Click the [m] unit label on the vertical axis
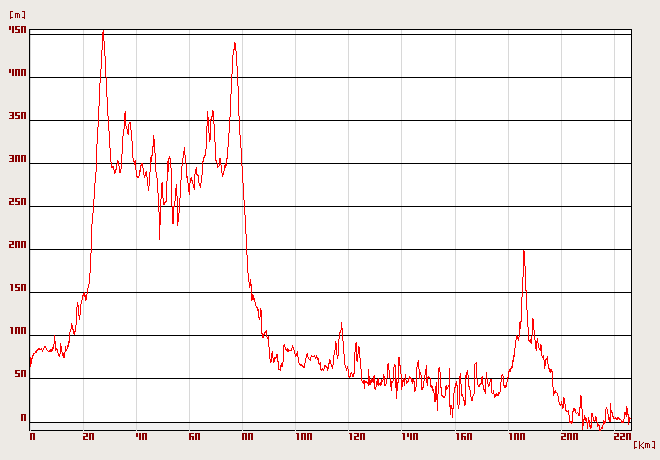This screenshot has width=660, height=460. tap(17, 15)
